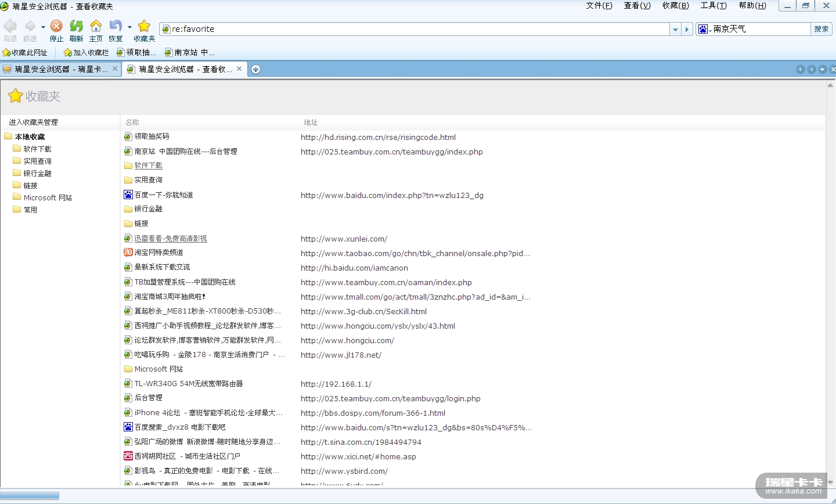This screenshot has height=504, width=836.
Task: Open the 查看(V) menu
Action: (x=637, y=6)
